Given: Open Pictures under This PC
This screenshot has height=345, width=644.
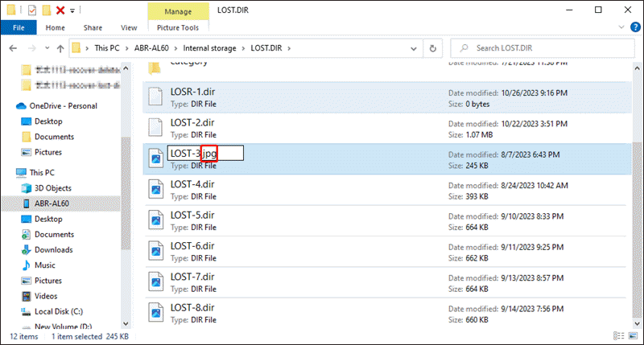Looking at the screenshot, I should tap(48, 281).
